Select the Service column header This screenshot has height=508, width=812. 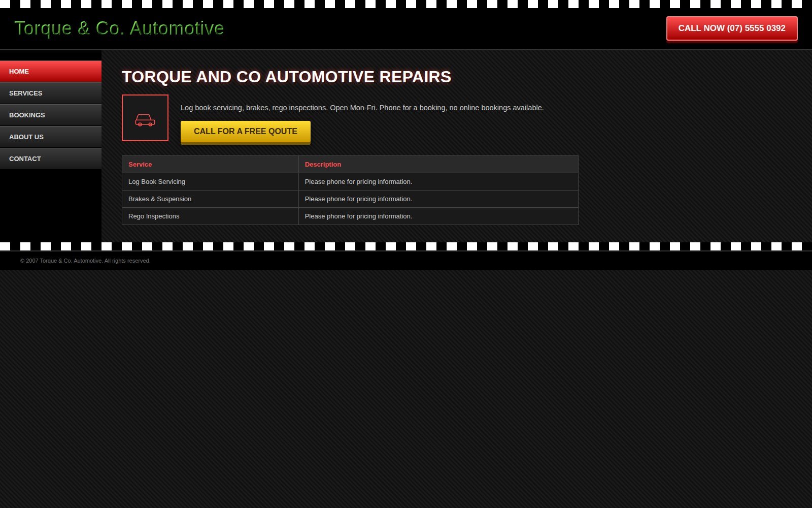click(x=210, y=165)
